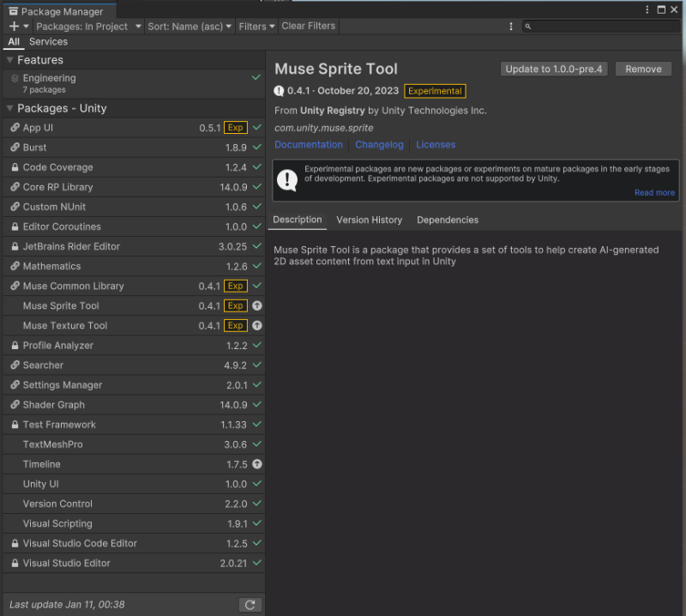Open the Filters dropdown
The image size is (686, 616).
pyautogui.click(x=256, y=27)
